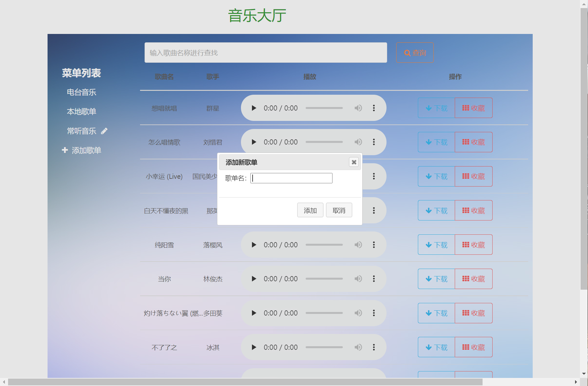Click the progress slider of 纯阳雪
This screenshot has width=588, height=386.
pyautogui.click(x=324, y=245)
